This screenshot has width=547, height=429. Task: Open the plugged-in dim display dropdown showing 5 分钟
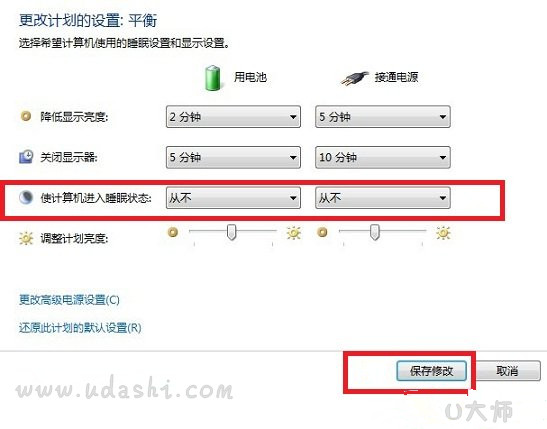coord(383,116)
